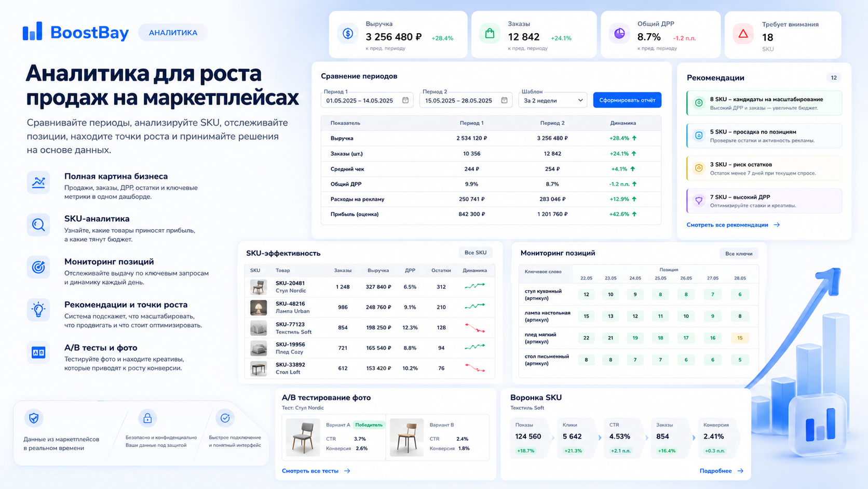The width and height of the screenshot is (868, 489).
Task: Click the Лампа Urban product thumbnail
Action: pyautogui.click(x=259, y=308)
